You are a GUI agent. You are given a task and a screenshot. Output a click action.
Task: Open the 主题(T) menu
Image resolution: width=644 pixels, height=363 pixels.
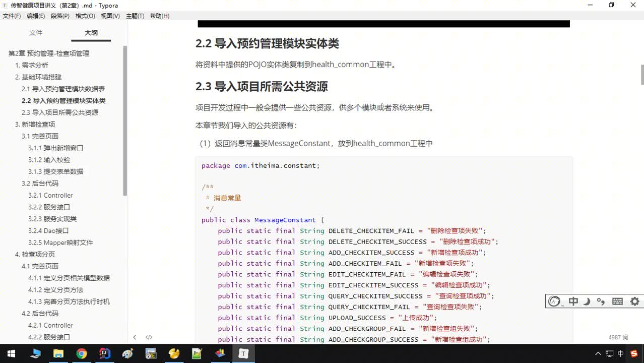pyautogui.click(x=135, y=16)
